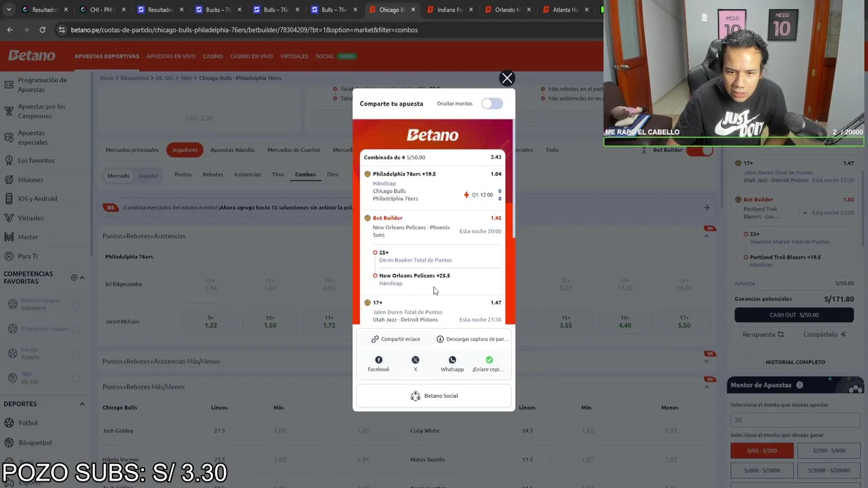Switch filter to Mercado
Screen dimensions: 868x488
coord(118,176)
